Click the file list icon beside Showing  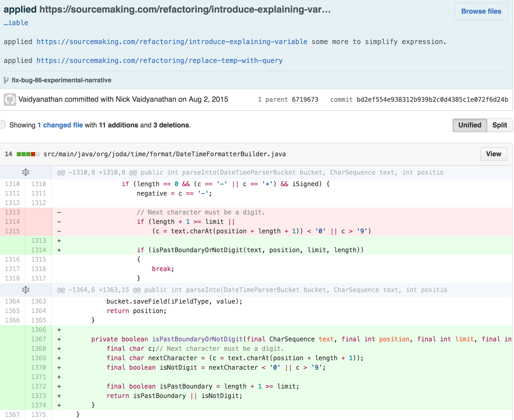pos(3,124)
